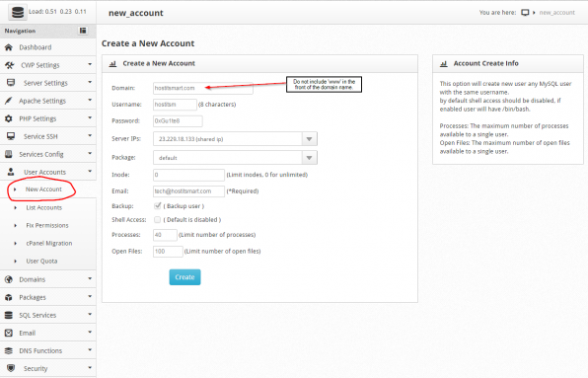Click the Create a New Account panel icon

(x=112, y=64)
